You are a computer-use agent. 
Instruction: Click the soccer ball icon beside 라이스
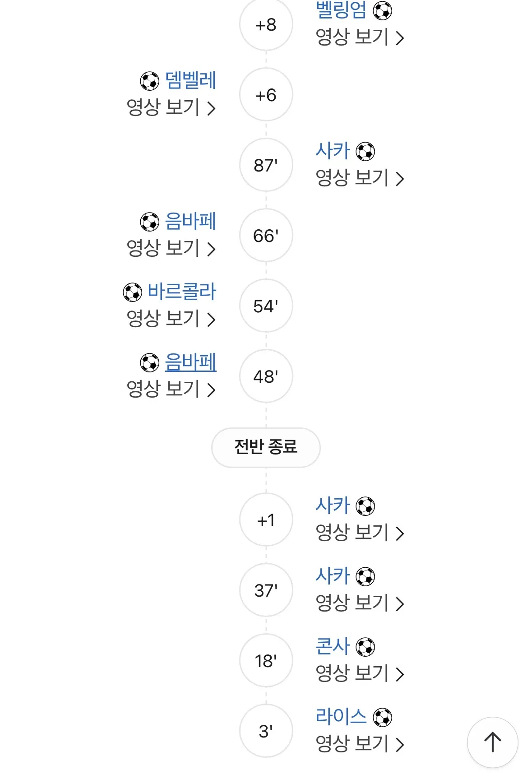coord(382,717)
